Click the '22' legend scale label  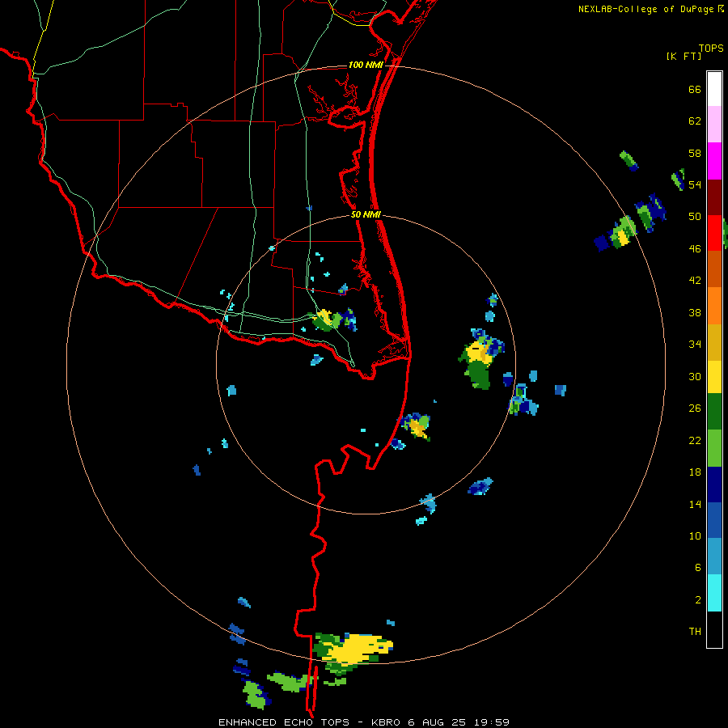[x=695, y=441]
